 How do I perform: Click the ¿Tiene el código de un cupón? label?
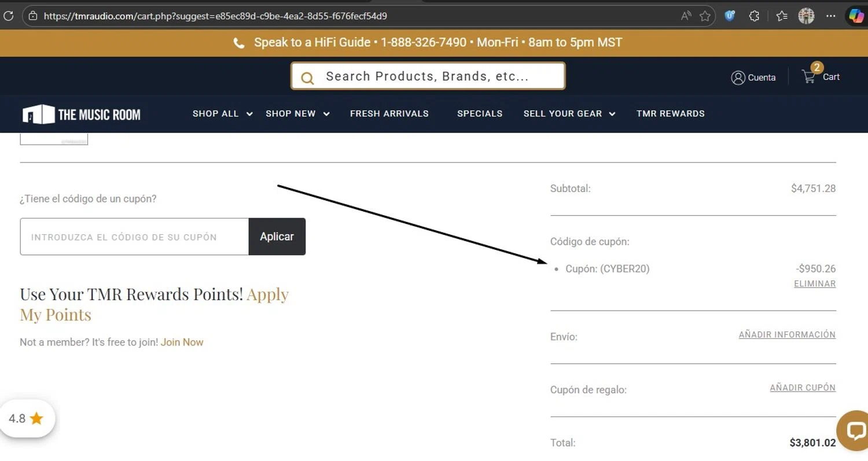point(88,199)
